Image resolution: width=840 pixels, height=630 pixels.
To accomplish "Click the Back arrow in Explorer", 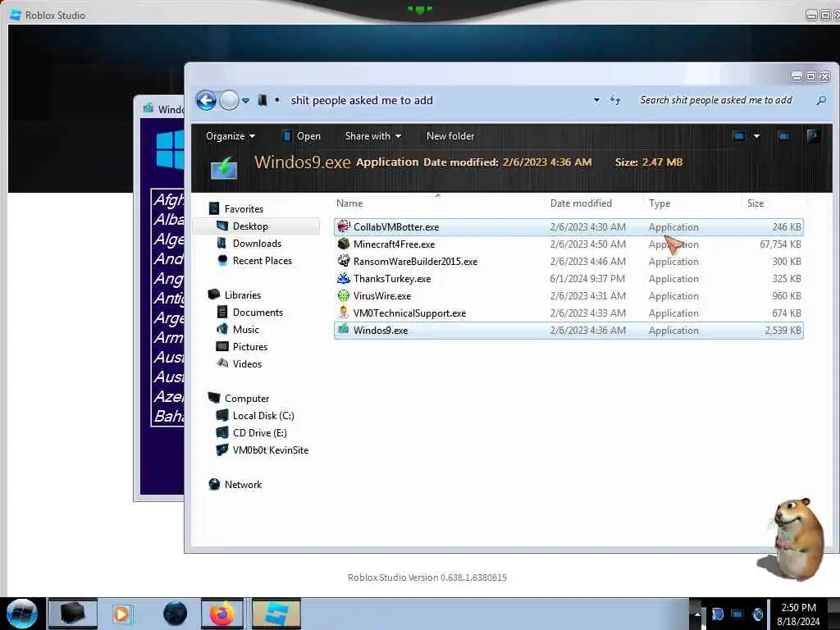I will click(x=206, y=100).
